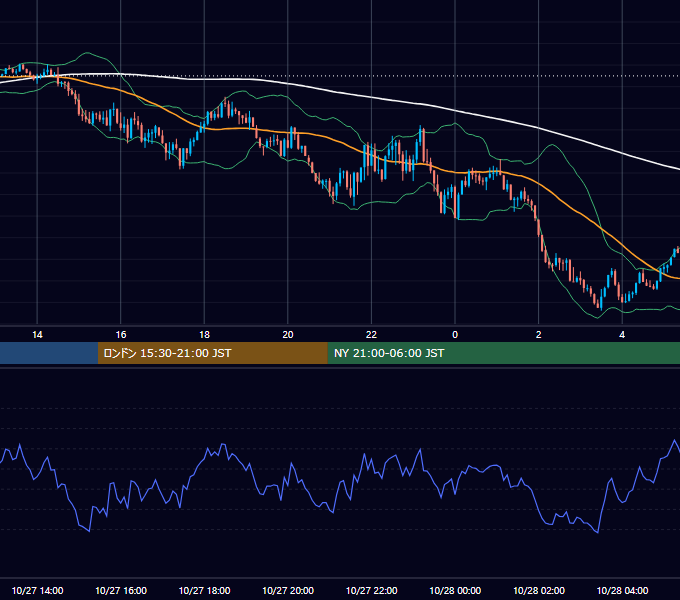This screenshot has height=600, width=680.
Task: Click the 18 hour label on price chart axis
Action: [204, 335]
